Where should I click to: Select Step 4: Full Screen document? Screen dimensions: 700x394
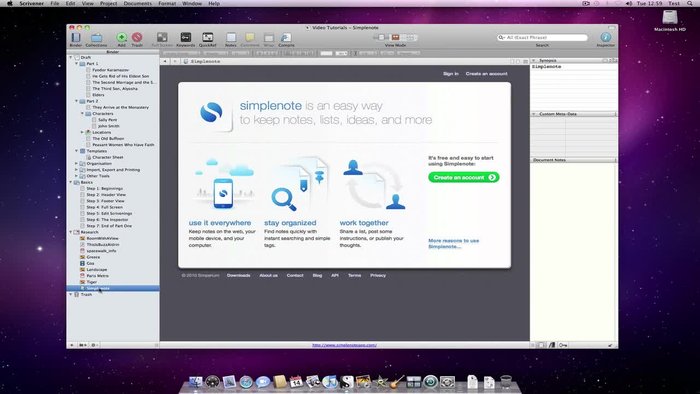click(x=104, y=207)
